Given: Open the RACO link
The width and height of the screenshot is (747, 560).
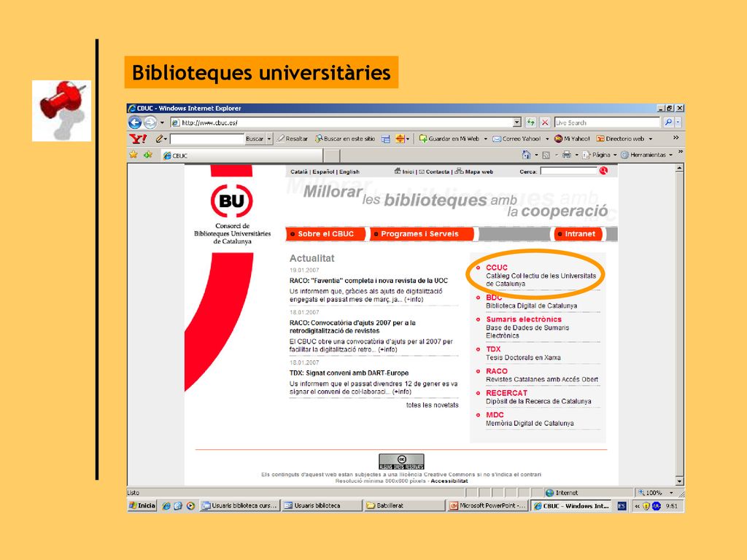Looking at the screenshot, I should coord(496,371).
